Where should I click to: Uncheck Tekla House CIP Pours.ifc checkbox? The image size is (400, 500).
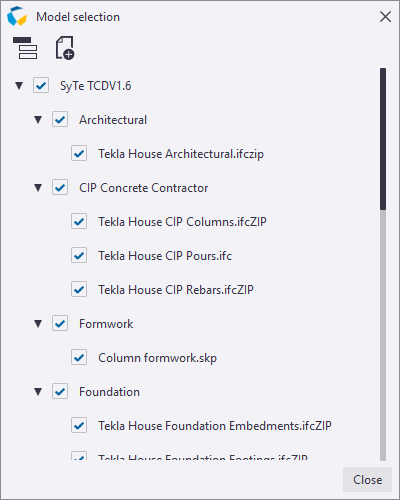79,256
